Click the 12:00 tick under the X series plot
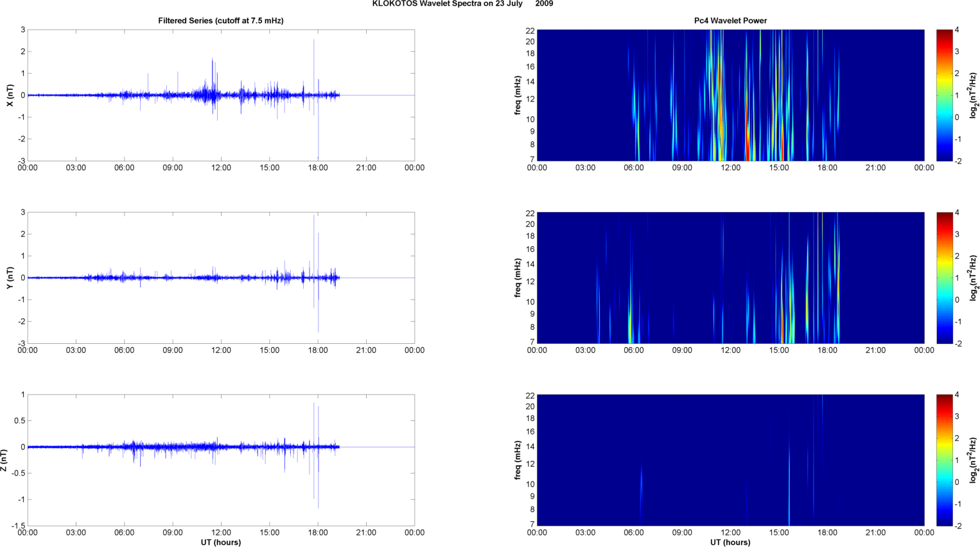 pyautogui.click(x=221, y=168)
